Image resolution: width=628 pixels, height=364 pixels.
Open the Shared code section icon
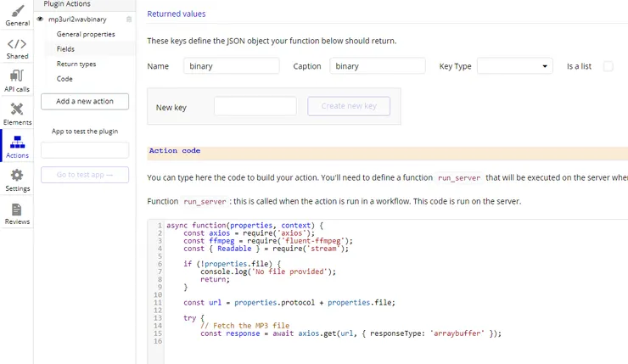(17, 44)
